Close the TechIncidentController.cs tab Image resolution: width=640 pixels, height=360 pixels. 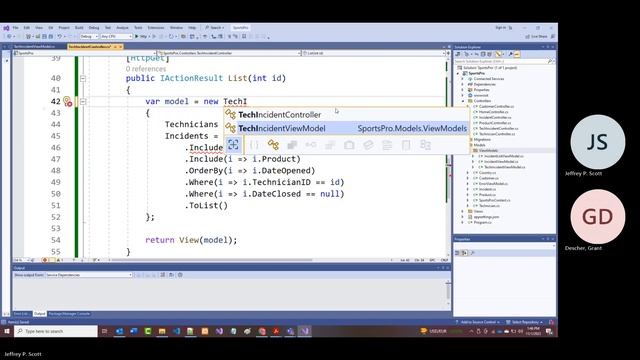(121, 47)
